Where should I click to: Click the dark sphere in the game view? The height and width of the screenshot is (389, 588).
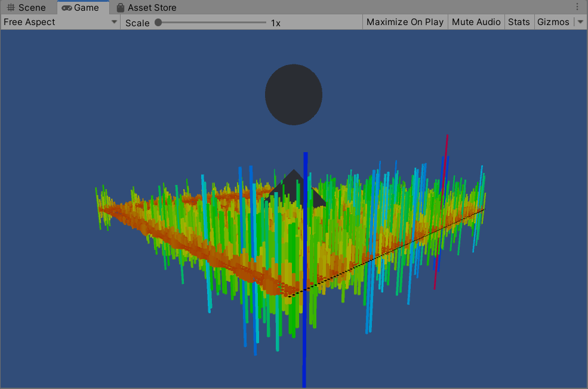pos(294,94)
